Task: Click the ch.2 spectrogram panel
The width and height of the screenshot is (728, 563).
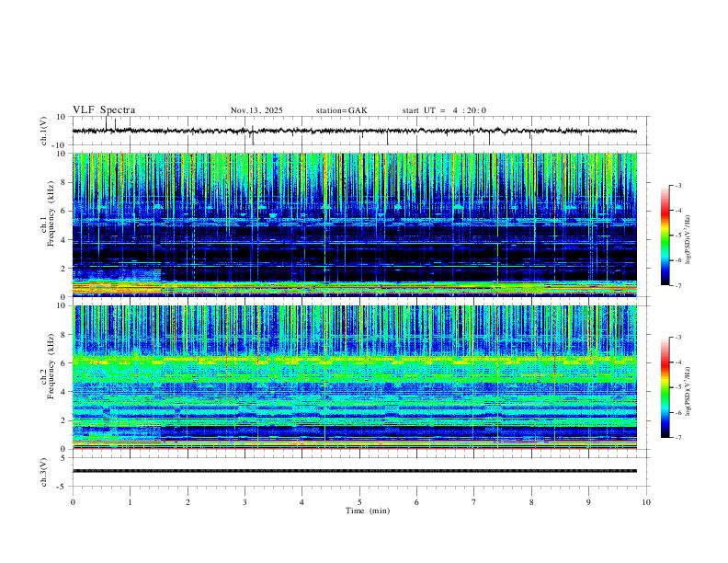Action: tap(355, 377)
